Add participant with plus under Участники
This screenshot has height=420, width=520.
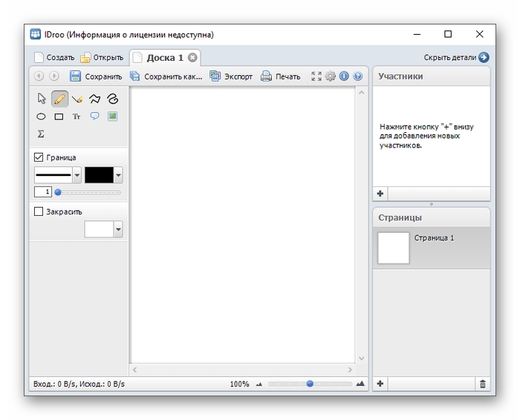[380, 194]
